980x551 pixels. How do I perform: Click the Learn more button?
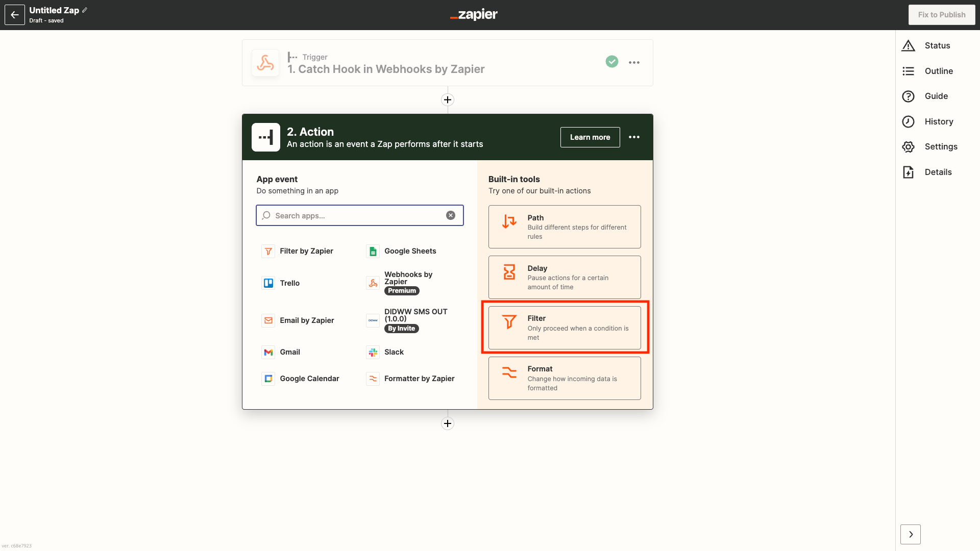point(590,137)
